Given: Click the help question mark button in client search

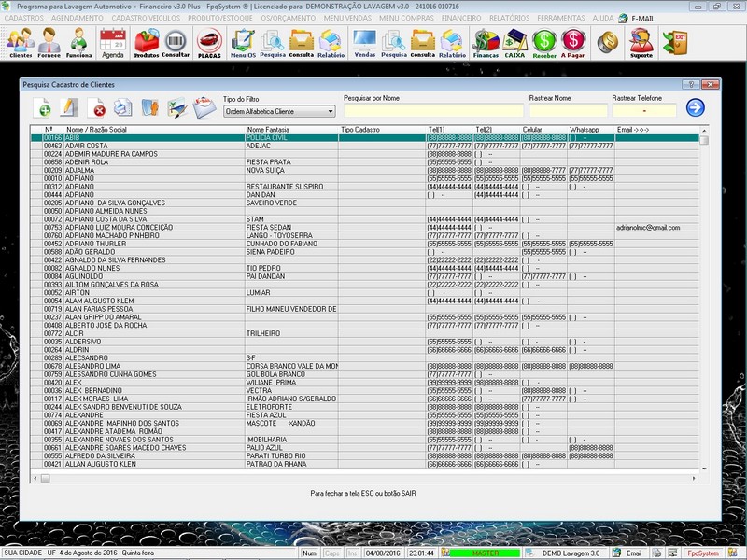Looking at the screenshot, I should [691, 84].
